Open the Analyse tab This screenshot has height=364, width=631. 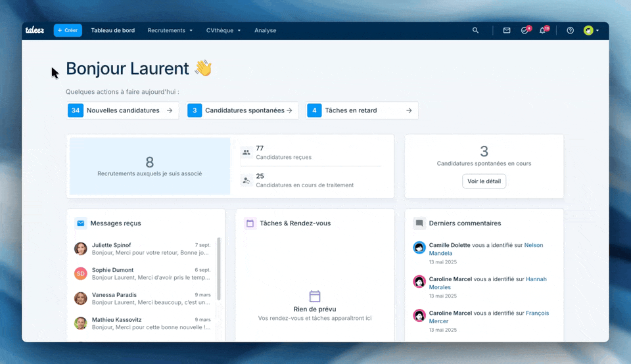[265, 30]
